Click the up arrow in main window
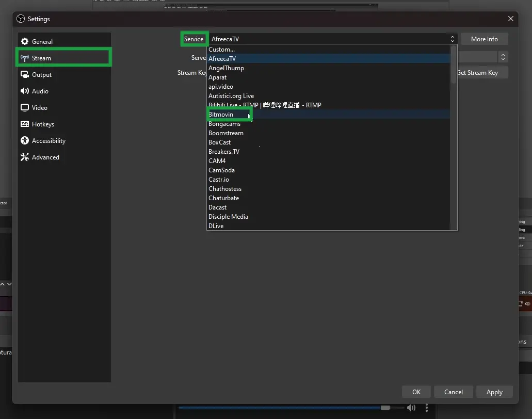 click(3, 284)
